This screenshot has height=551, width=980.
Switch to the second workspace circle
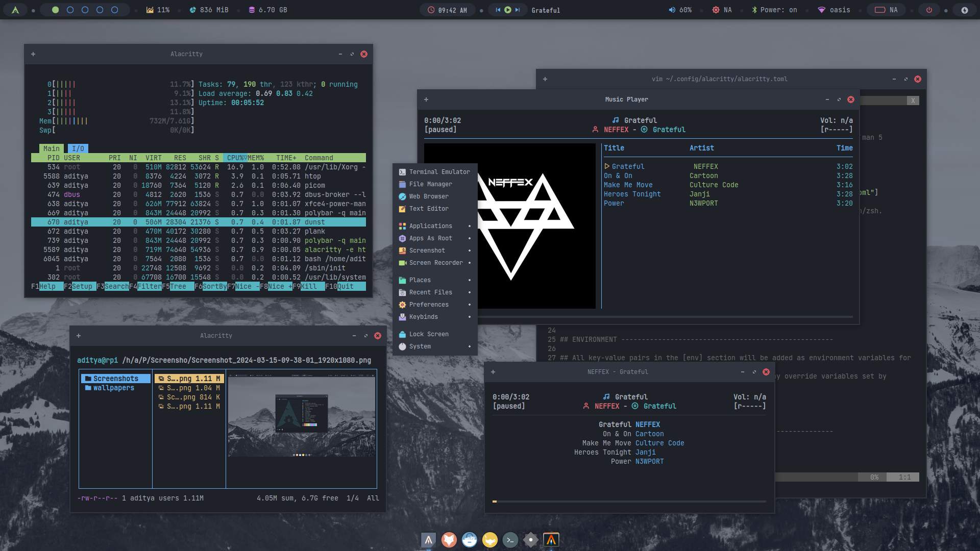pyautogui.click(x=70, y=10)
